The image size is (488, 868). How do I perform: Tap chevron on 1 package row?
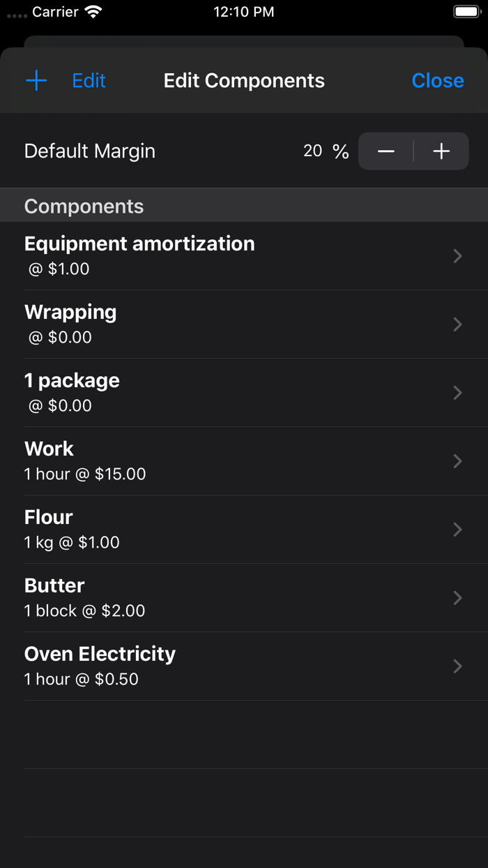(457, 393)
